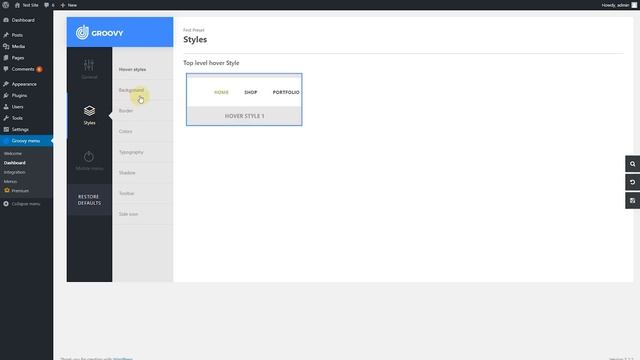Open Integration submenu item

(x=15, y=172)
